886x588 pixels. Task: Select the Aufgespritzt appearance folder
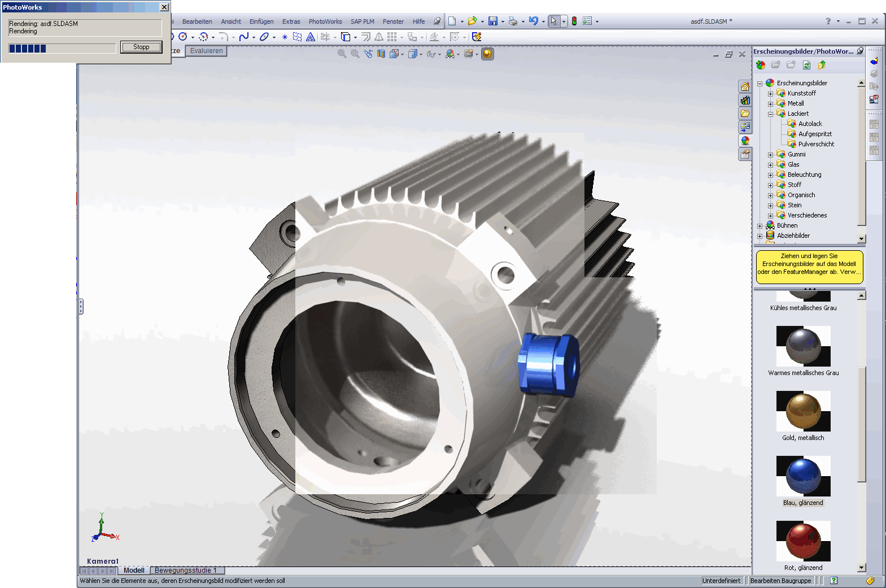point(815,134)
